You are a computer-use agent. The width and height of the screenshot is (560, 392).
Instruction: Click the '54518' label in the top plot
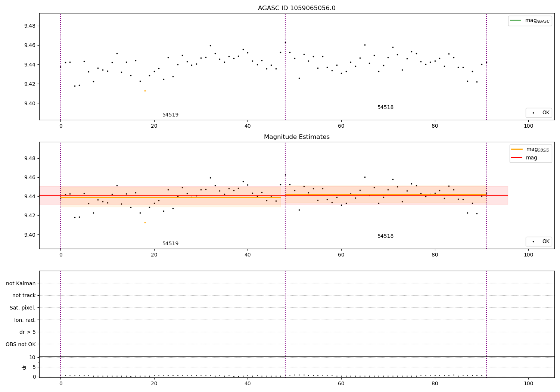coord(385,108)
